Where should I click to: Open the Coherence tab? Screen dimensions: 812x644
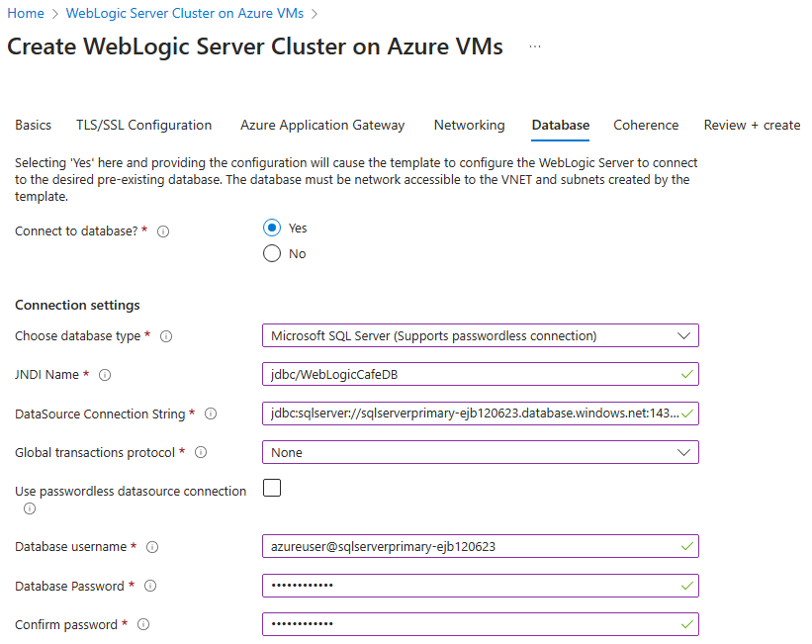[x=646, y=125]
